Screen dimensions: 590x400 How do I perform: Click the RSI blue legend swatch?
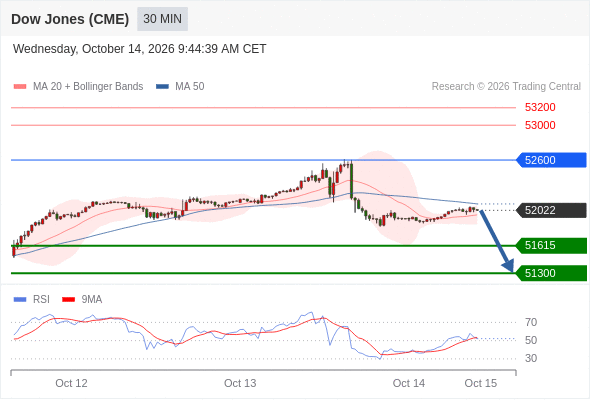click(x=20, y=300)
